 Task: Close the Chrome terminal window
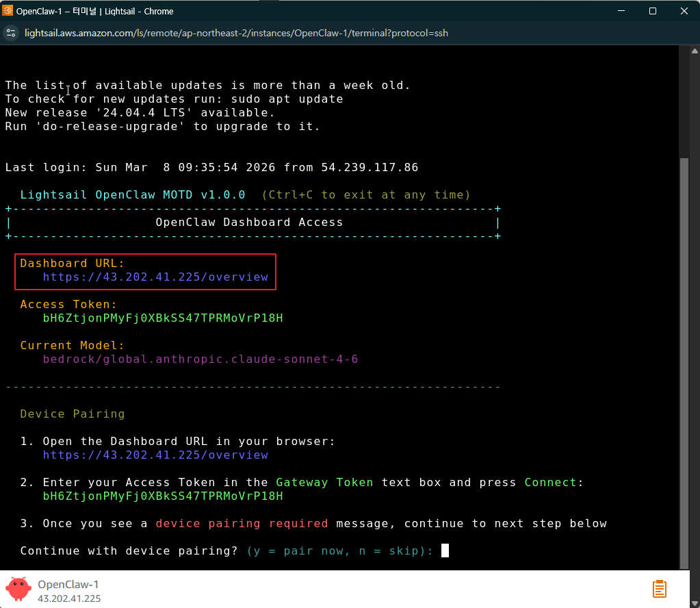(684, 11)
